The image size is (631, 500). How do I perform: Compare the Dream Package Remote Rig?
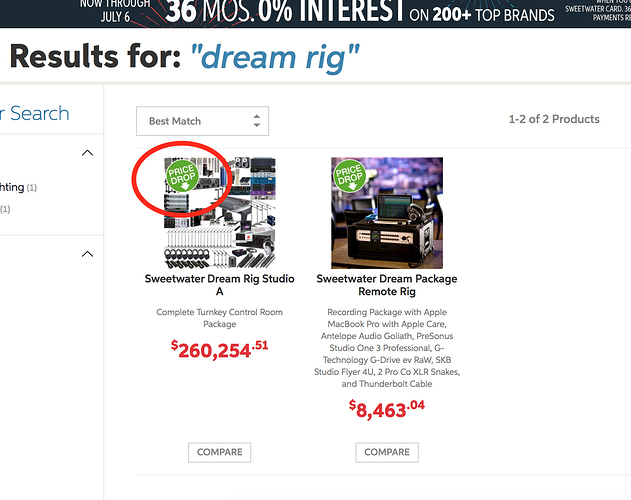click(x=387, y=452)
